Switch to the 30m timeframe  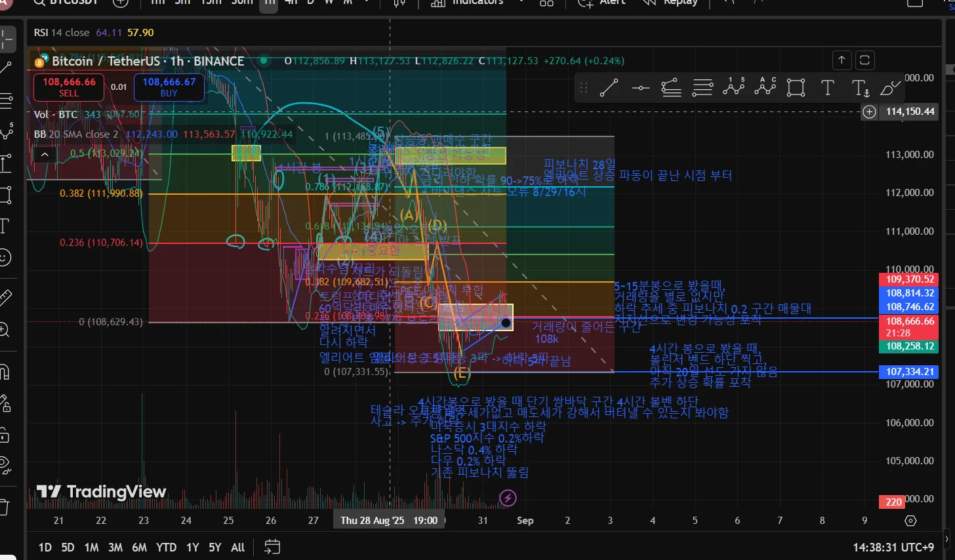[242, 3]
